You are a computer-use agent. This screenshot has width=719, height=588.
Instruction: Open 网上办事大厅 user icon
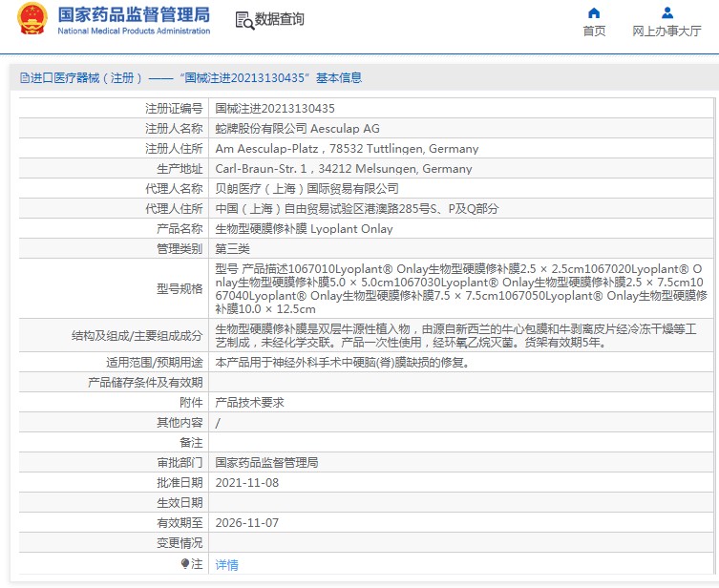pyautogui.click(x=667, y=12)
